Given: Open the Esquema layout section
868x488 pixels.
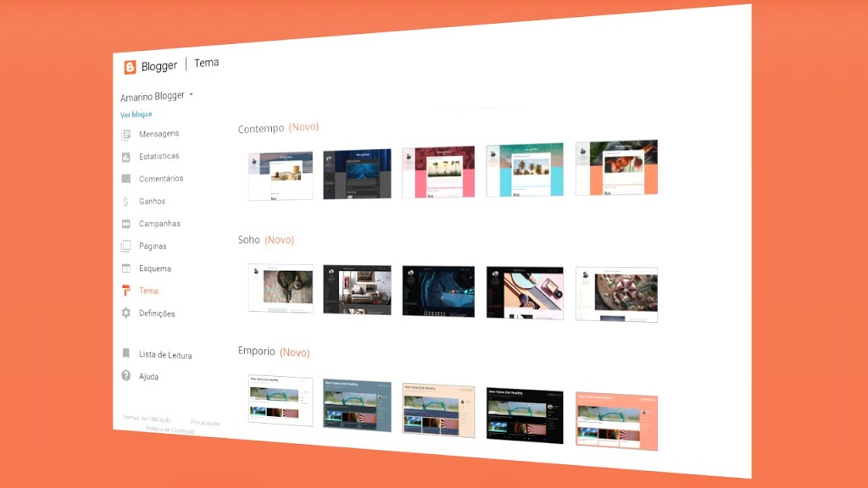Looking at the screenshot, I should tap(155, 269).
